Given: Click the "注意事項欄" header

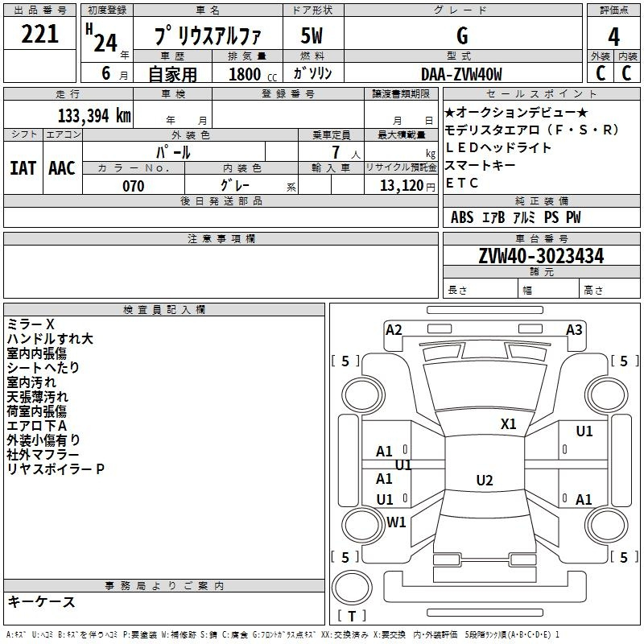Looking at the screenshot, I should pos(221,238).
